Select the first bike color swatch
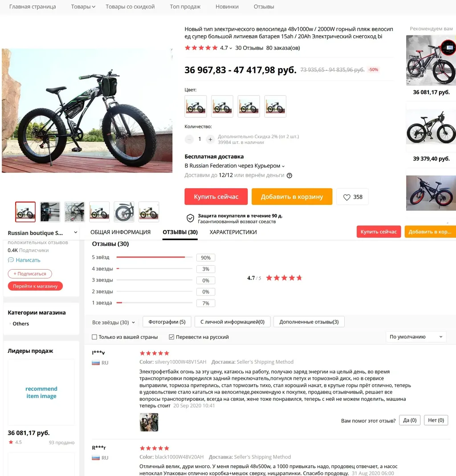456x476 pixels. click(195, 106)
